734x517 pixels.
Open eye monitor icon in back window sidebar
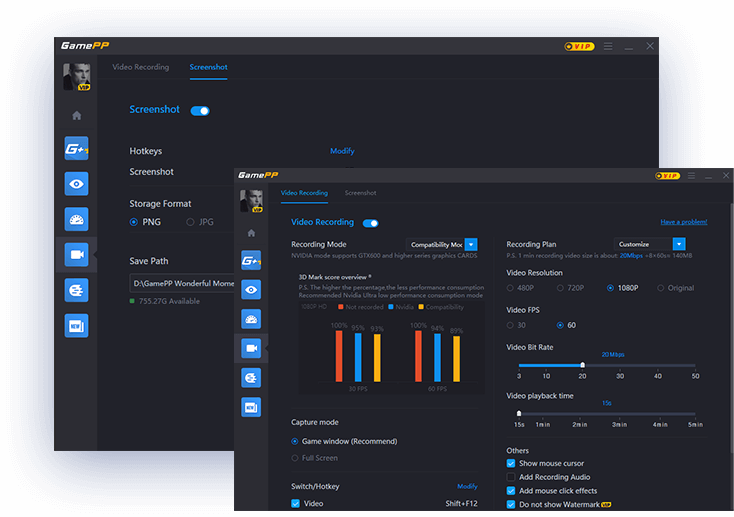tap(77, 184)
